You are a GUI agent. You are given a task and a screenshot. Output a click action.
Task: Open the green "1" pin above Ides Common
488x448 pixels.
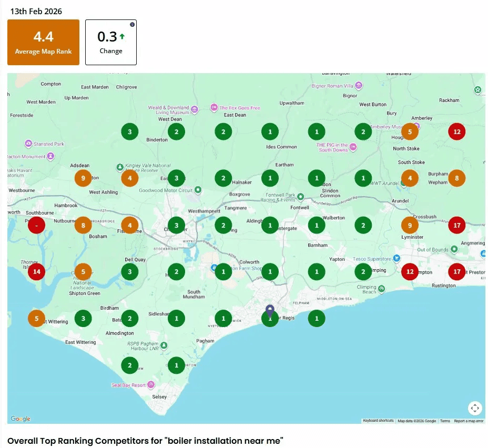pyautogui.click(x=270, y=131)
